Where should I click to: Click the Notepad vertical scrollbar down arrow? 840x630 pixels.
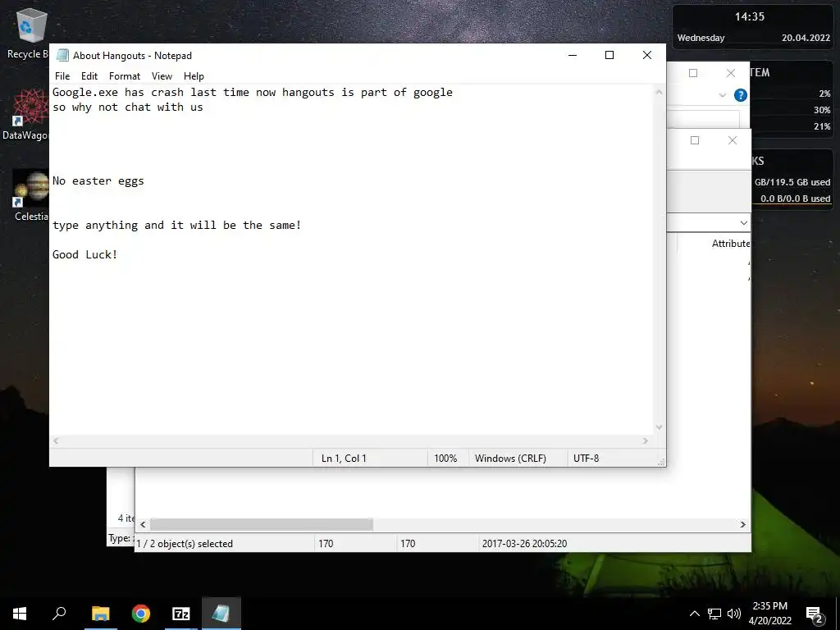click(x=659, y=427)
